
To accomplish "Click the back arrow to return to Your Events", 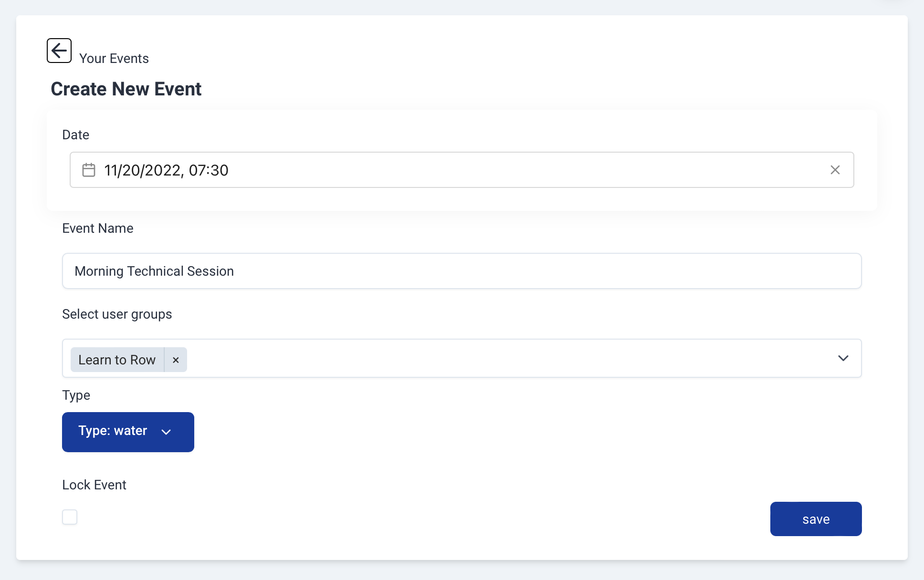I will (x=59, y=50).
